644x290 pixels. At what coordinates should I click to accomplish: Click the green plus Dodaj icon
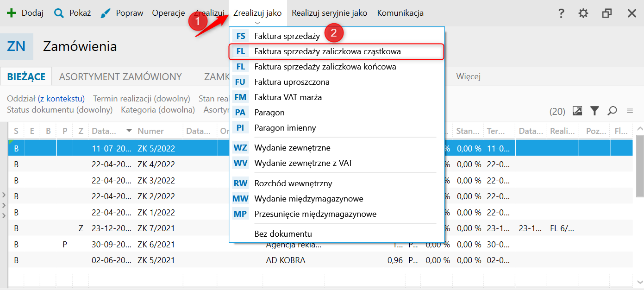coord(11,13)
